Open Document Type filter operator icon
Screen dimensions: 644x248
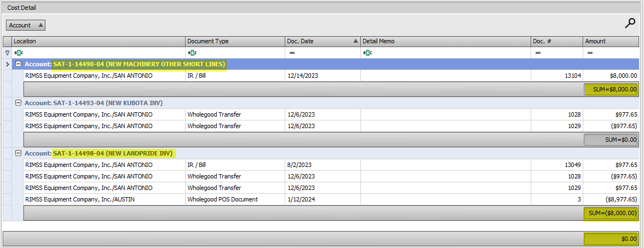pos(192,53)
